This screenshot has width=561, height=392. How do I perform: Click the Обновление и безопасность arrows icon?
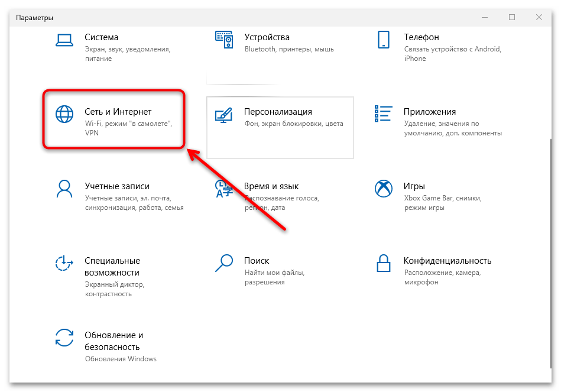tap(63, 338)
